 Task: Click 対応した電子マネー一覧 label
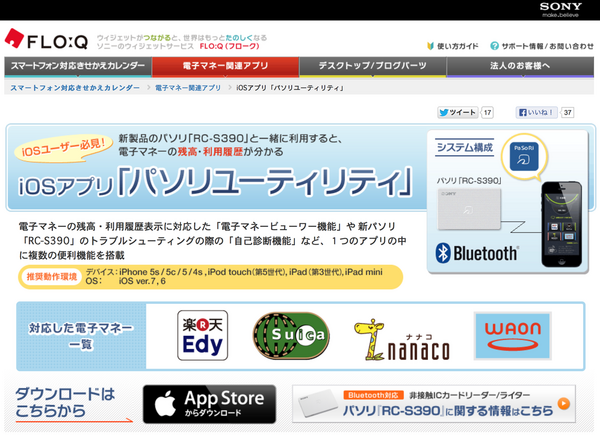(81, 336)
